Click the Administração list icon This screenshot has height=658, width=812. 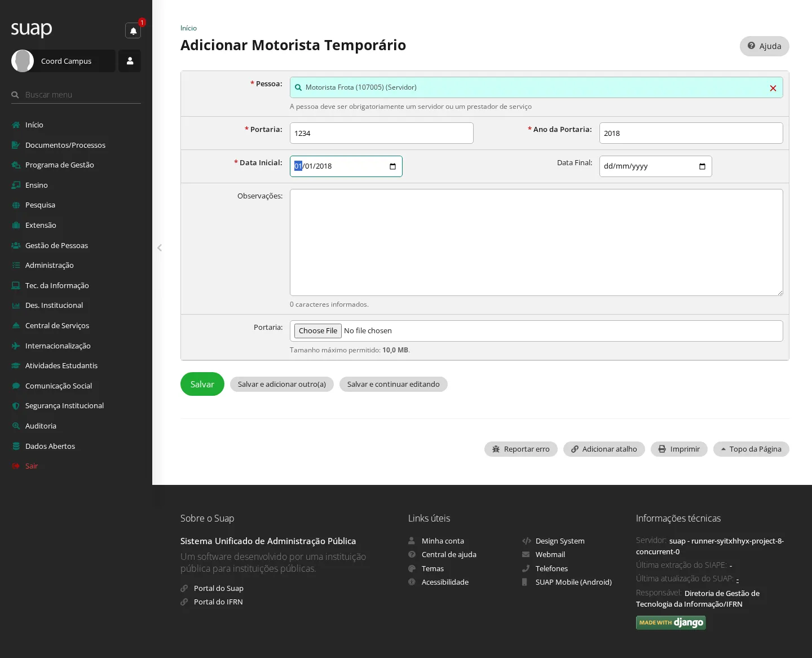16,265
